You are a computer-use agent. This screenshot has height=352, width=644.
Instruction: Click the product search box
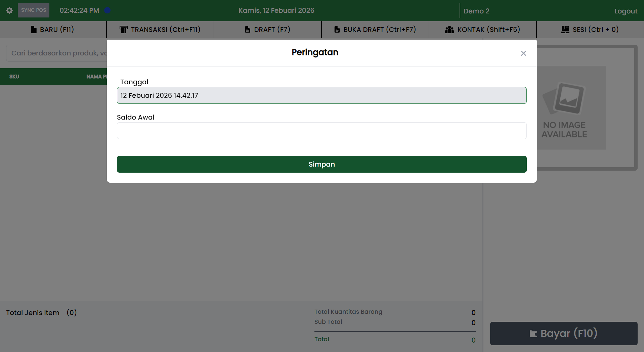[57, 53]
